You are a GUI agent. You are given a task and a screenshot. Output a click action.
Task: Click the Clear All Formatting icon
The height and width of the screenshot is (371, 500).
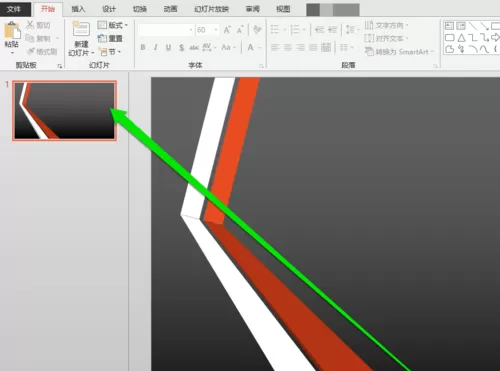[x=257, y=30]
